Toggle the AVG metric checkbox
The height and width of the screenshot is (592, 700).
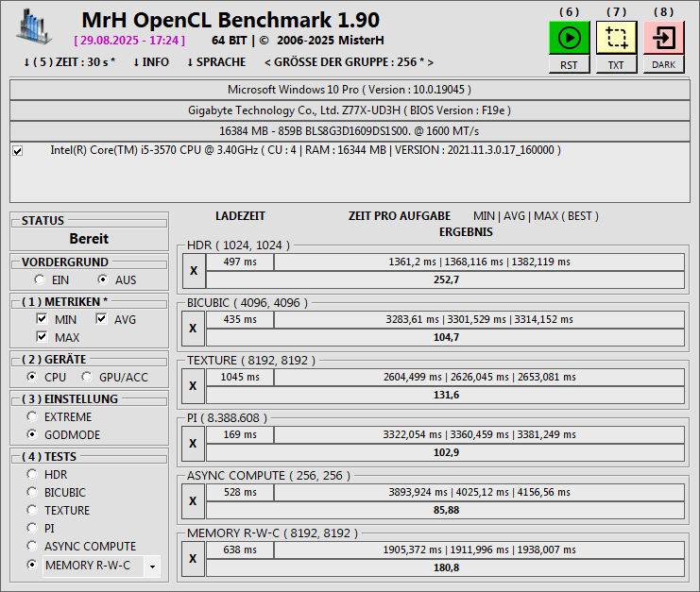[x=101, y=318]
